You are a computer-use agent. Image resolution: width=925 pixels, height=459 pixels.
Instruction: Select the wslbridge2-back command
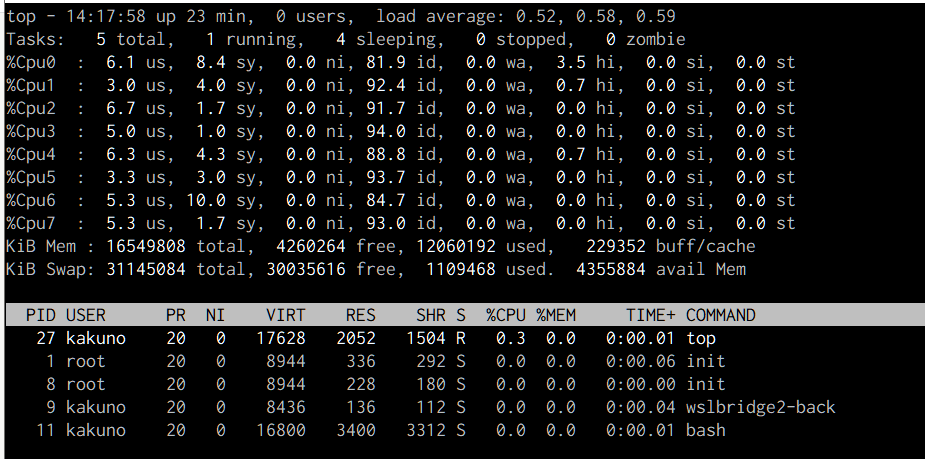pos(760,407)
